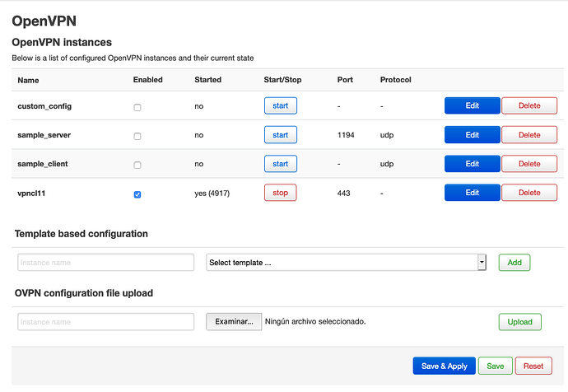568x392 pixels.
Task: Delete the sample_client instance
Action: (x=529, y=164)
